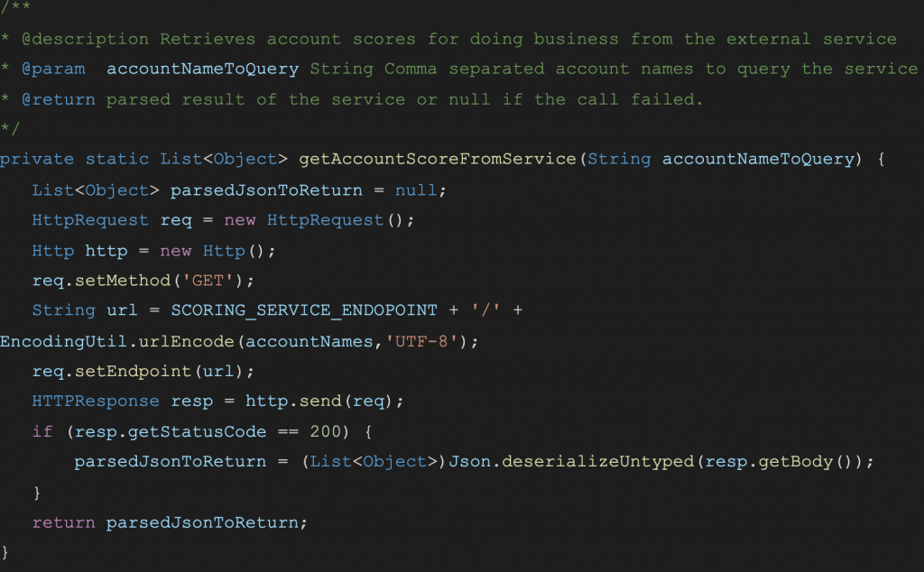
Task: Click the 'UTF-8' string literal
Action: [x=421, y=342]
